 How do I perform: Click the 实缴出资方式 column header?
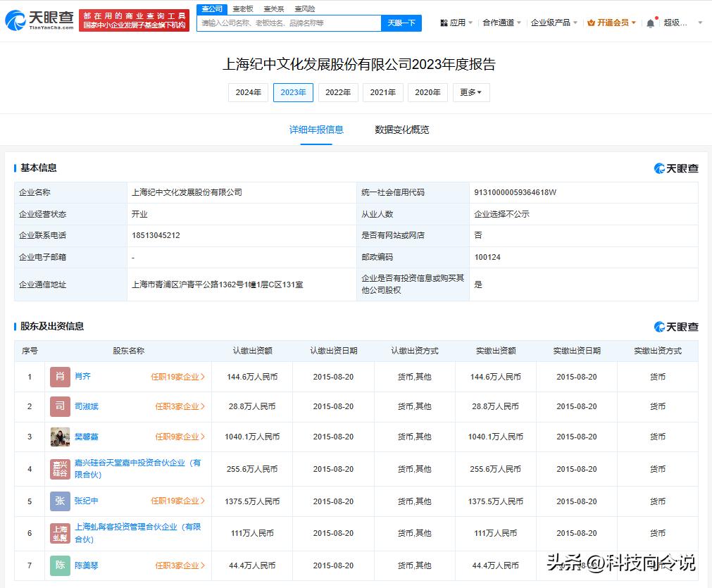tap(658, 351)
